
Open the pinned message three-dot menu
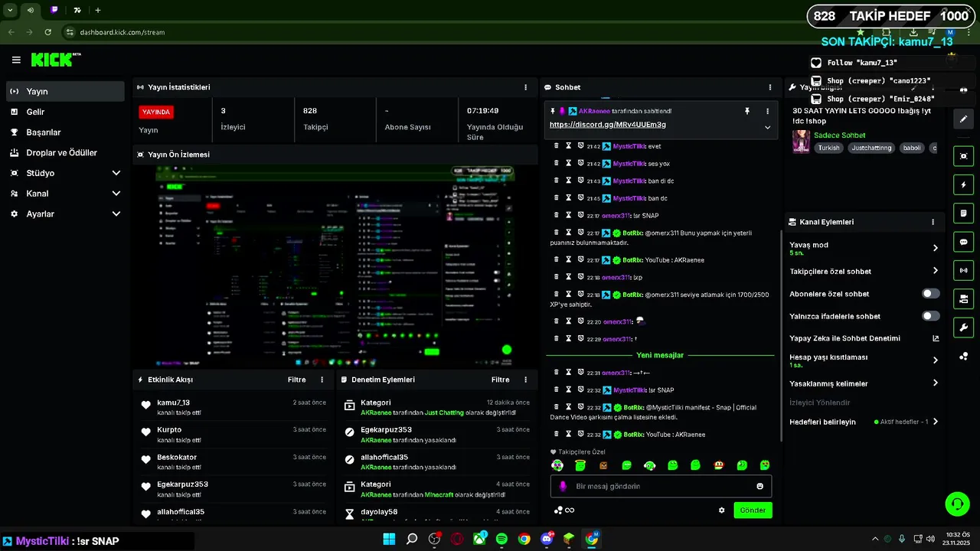point(767,111)
